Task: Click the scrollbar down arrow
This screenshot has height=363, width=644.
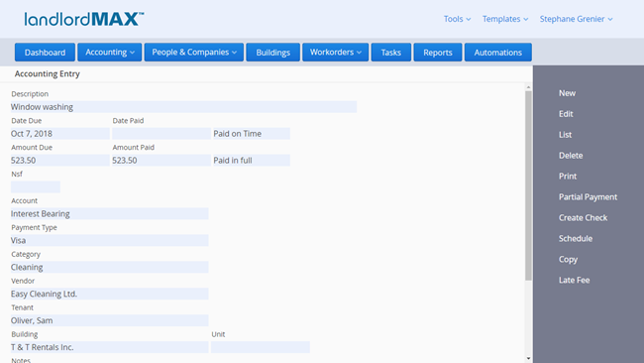Action: pos(529,359)
